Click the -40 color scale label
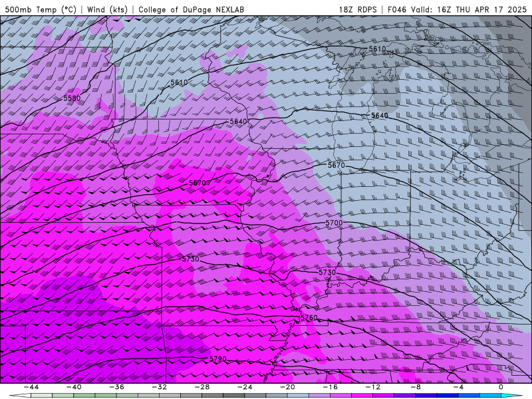This screenshot has height=399, width=532. point(74,387)
